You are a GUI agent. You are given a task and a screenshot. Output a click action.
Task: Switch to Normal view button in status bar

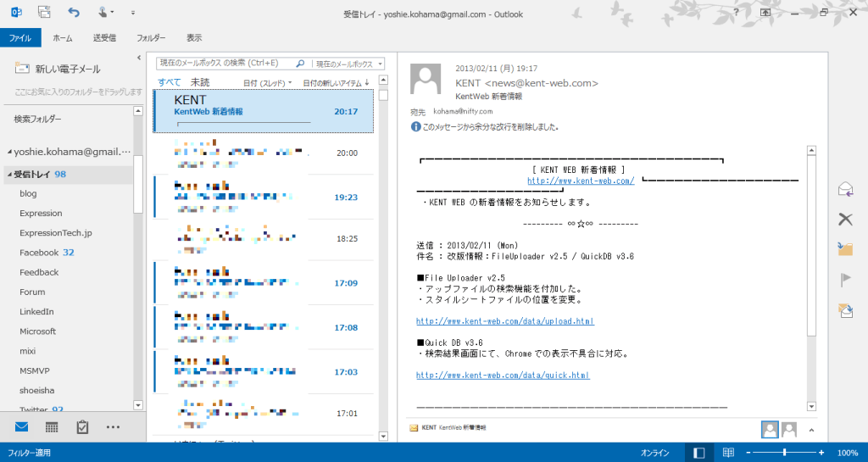tap(699, 453)
